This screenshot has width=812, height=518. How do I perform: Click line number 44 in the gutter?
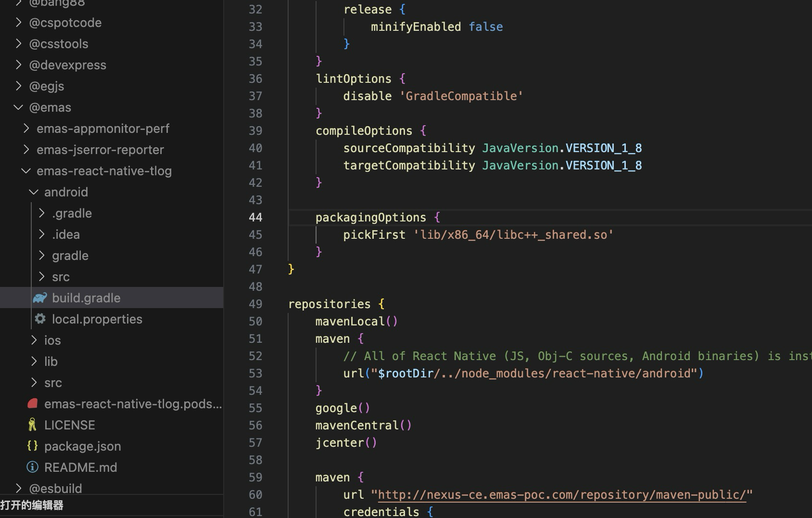tap(255, 217)
